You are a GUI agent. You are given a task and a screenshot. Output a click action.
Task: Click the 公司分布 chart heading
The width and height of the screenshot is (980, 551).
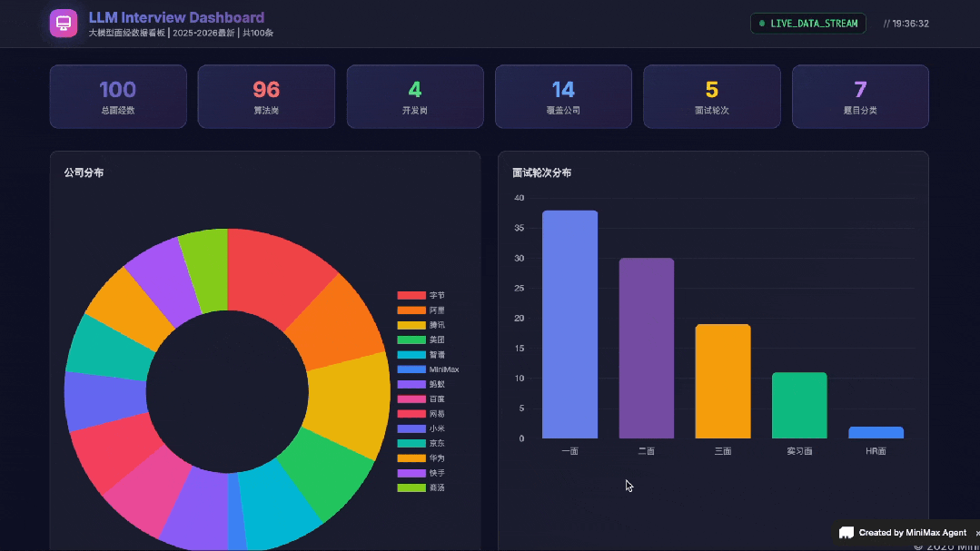click(84, 172)
